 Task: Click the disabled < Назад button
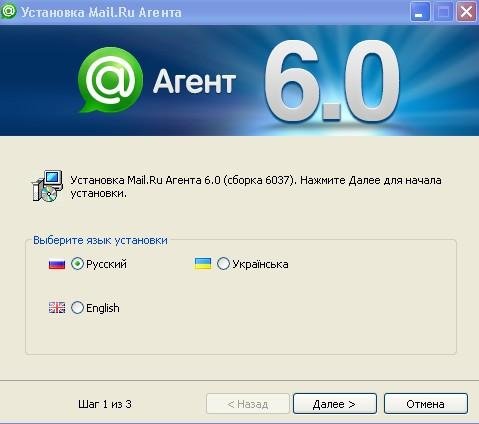(x=248, y=404)
